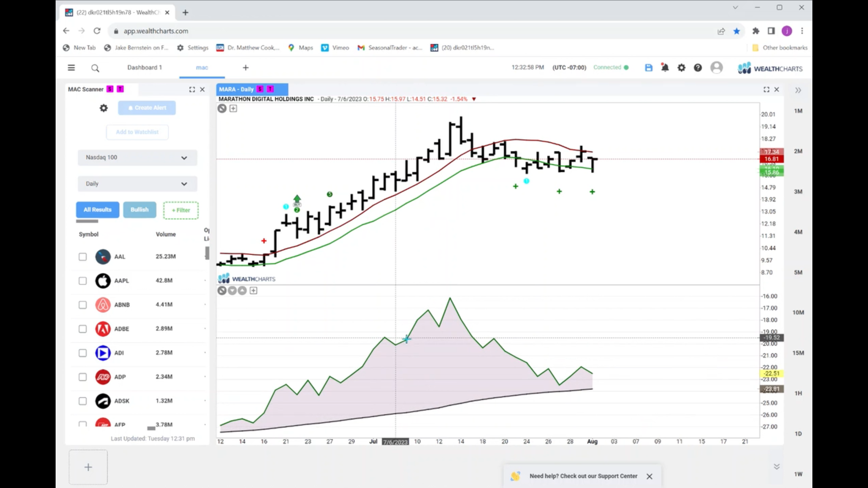
Task: Click the browser reload button
Action: 97,31
